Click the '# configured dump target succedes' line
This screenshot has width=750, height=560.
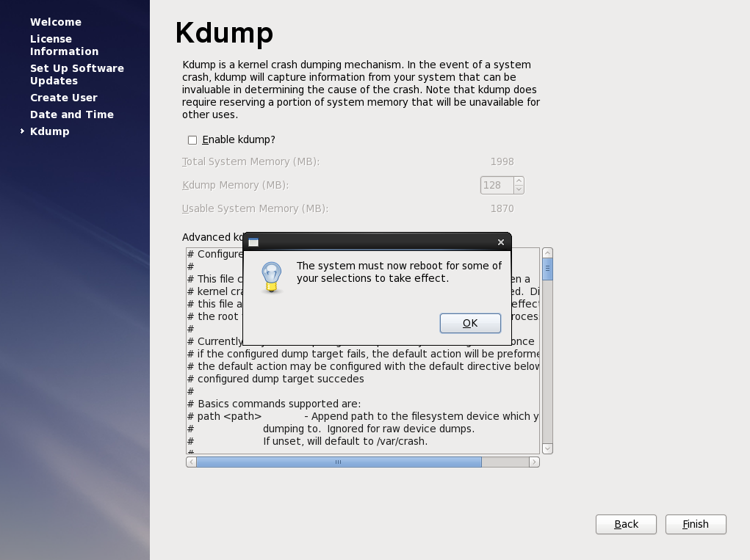click(x=275, y=379)
